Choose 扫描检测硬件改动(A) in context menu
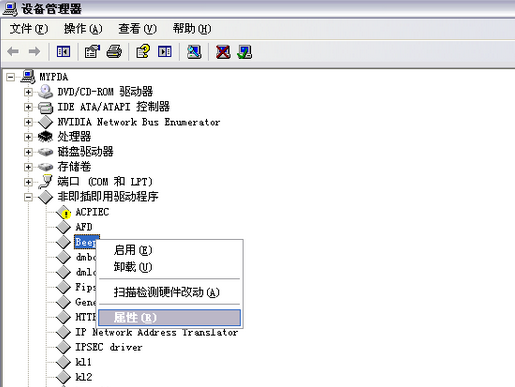 click(x=169, y=292)
